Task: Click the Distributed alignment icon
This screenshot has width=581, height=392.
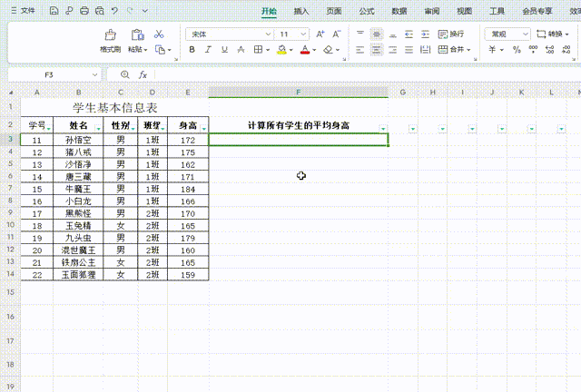Action: pos(426,50)
